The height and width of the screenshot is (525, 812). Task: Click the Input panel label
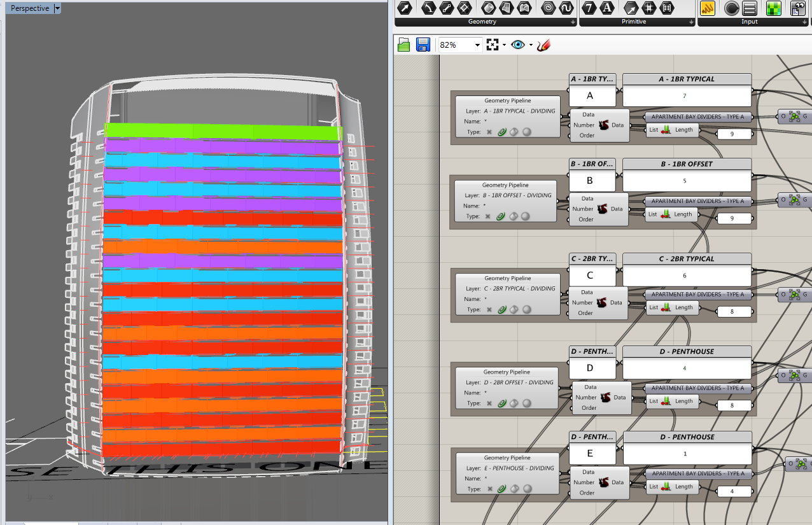[750, 22]
